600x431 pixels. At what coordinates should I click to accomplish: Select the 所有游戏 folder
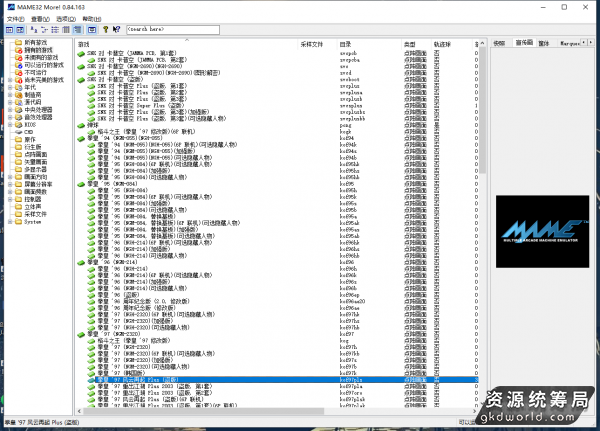click(31, 42)
